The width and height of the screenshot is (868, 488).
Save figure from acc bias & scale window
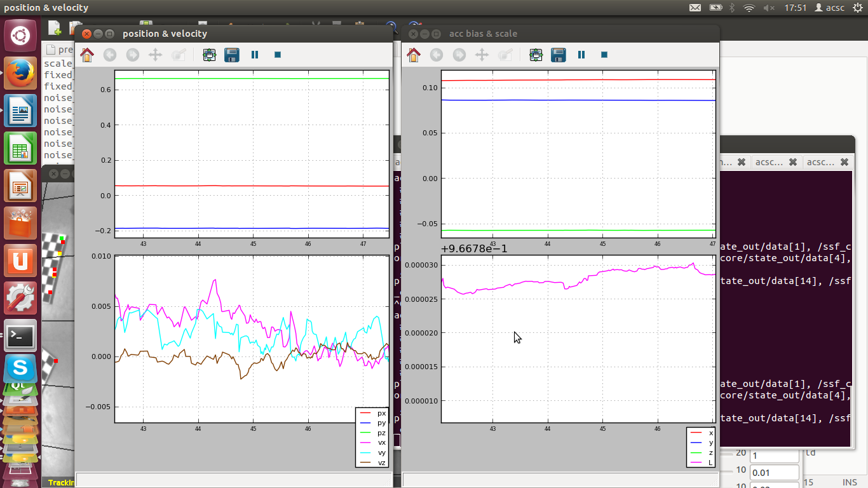pos(559,55)
